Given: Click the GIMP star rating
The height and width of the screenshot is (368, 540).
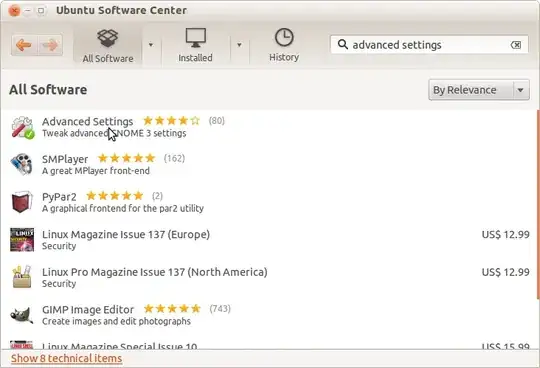Looking at the screenshot, I should (x=172, y=308).
